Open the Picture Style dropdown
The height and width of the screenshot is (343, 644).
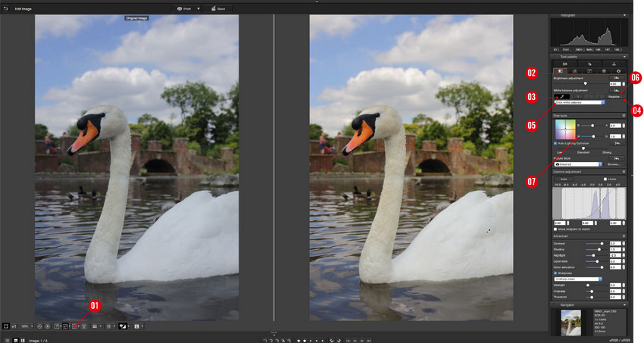(x=578, y=164)
